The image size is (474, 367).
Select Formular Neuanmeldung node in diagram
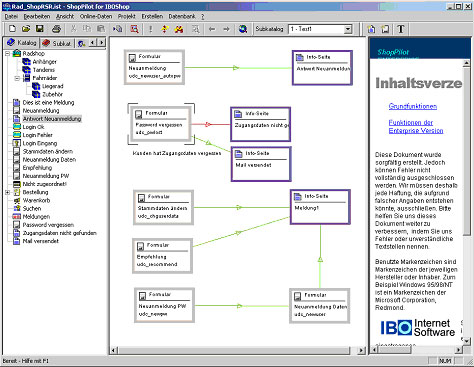(x=155, y=67)
